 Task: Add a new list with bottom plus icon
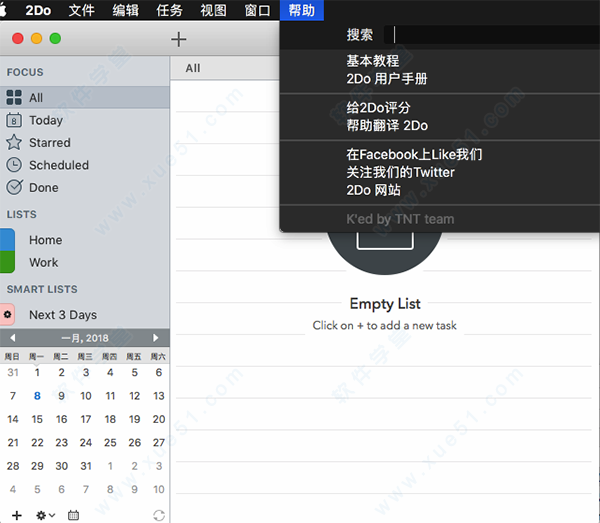tap(17, 515)
